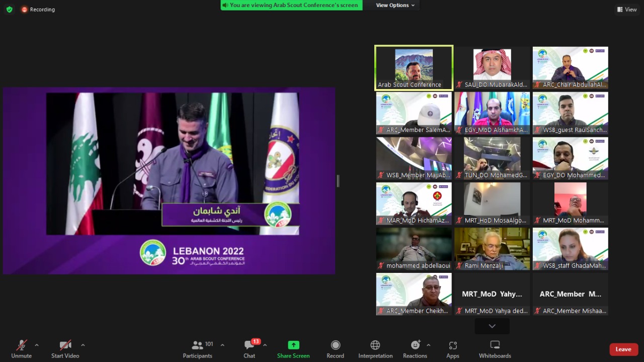The image size is (644, 362).
Task: Open Whiteboards from the toolbar
Action: click(495, 345)
